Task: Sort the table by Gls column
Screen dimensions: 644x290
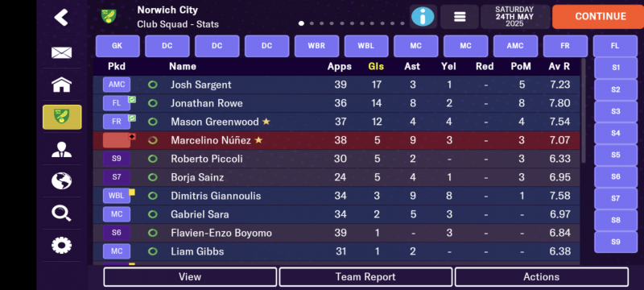Action: [x=376, y=67]
